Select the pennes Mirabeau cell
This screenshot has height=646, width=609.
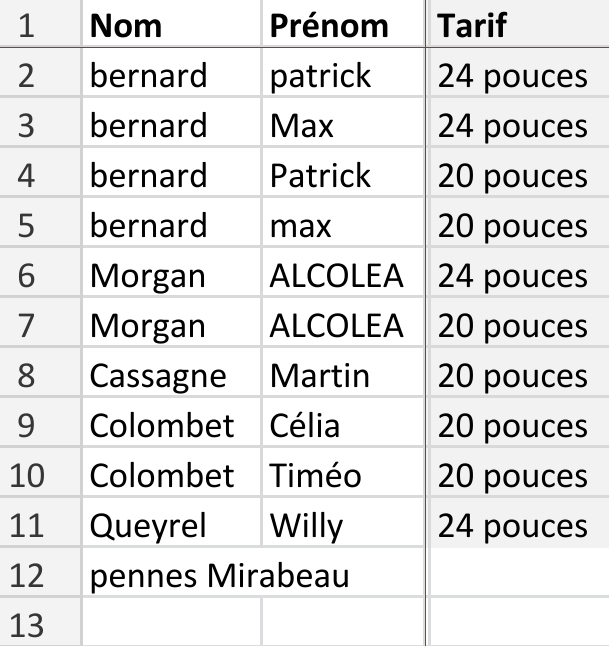(220, 576)
